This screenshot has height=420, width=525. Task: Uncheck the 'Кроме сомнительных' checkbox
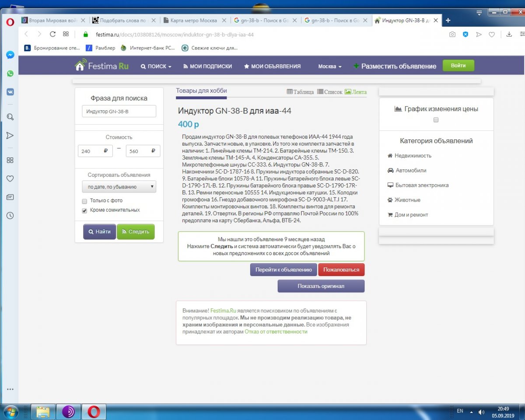point(84,210)
